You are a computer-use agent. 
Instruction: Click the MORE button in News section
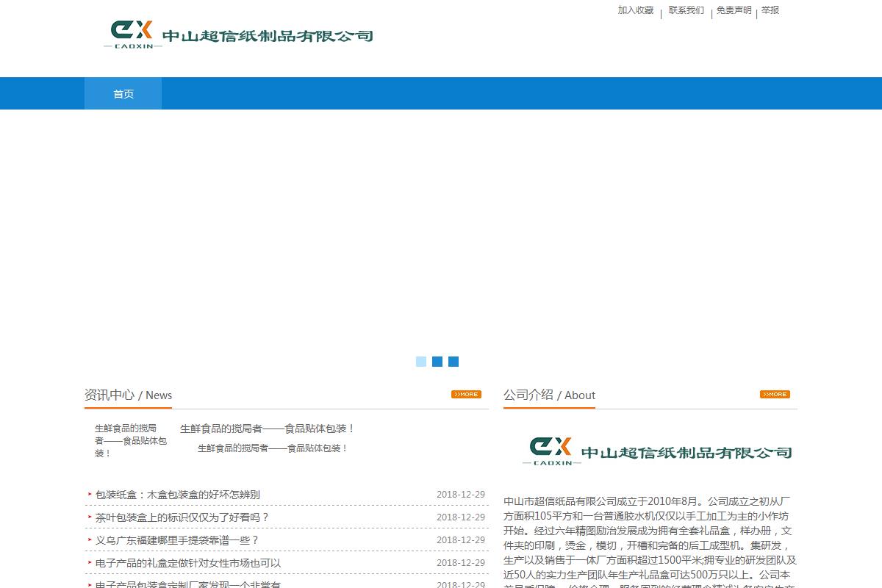[x=466, y=395]
